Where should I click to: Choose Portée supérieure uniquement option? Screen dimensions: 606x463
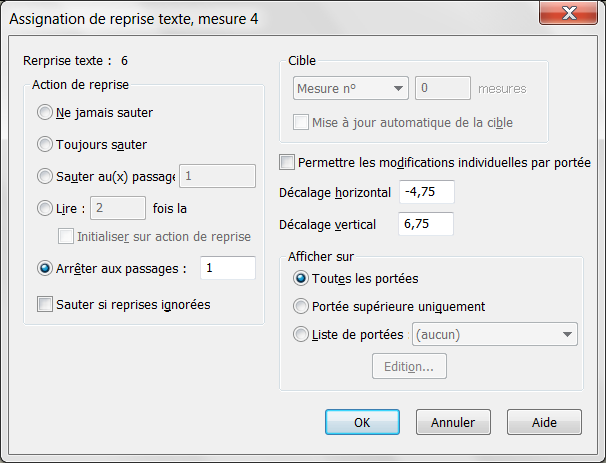(301, 306)
